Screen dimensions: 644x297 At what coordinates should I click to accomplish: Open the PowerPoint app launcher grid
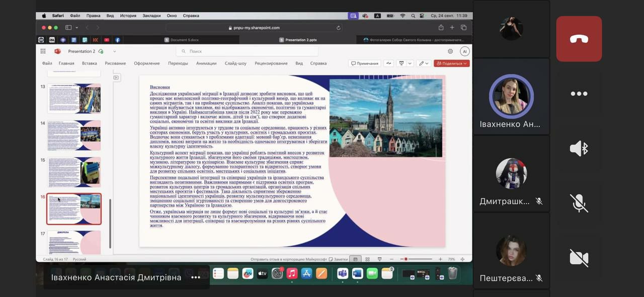click(43, 51)
